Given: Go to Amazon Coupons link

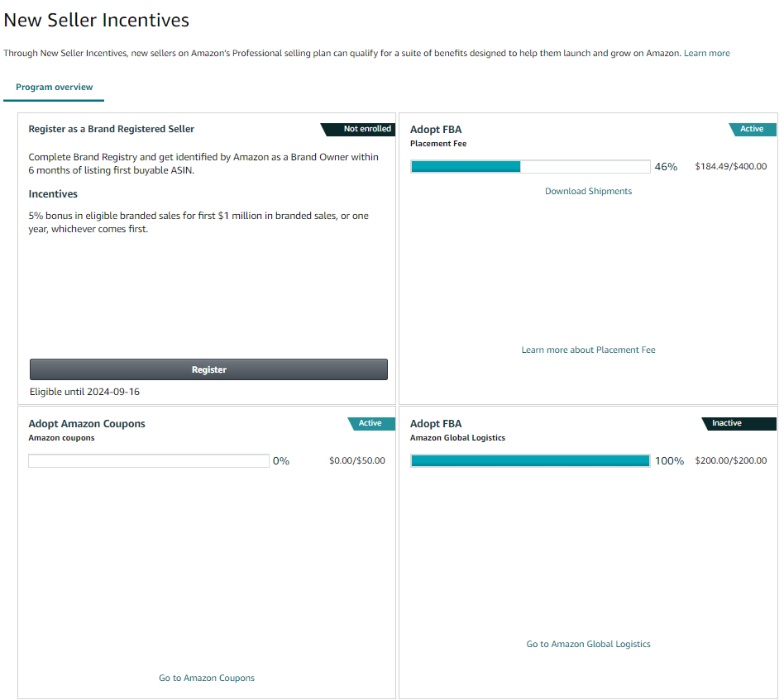Looking at the screenshot, I should (x=207, y=678).
